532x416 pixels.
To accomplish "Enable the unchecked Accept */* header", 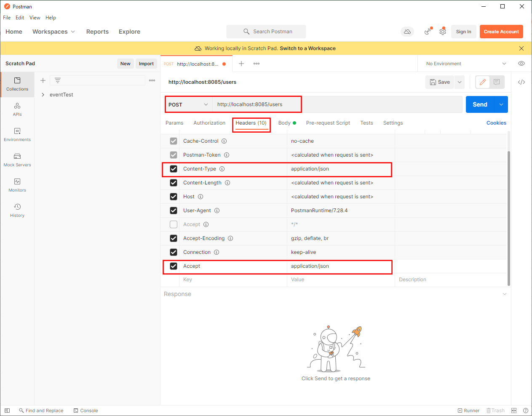I will click(x=174, y=224).
